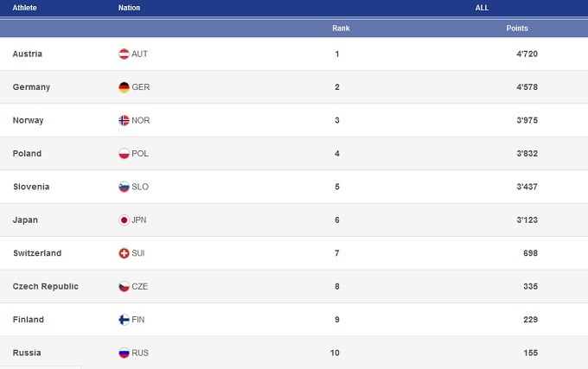Click the Switzerland flag icon
The image size is (588, 369).
[x=124, y=253]
